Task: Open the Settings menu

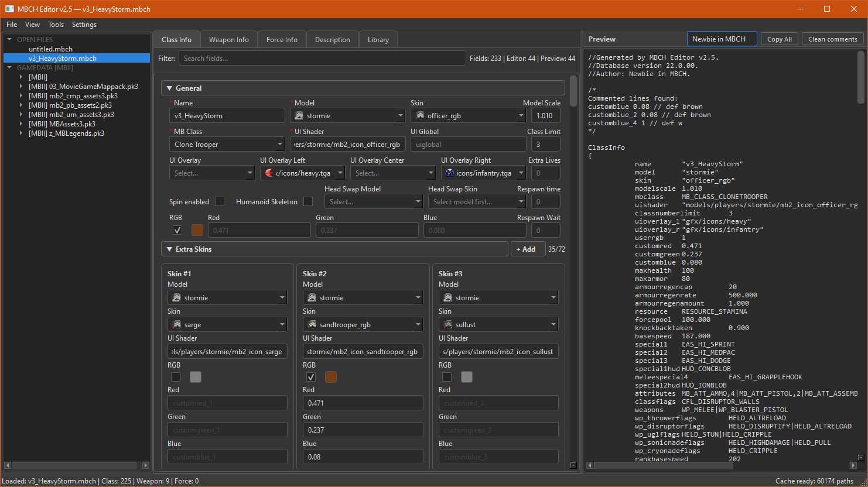Action: (84, 25)
